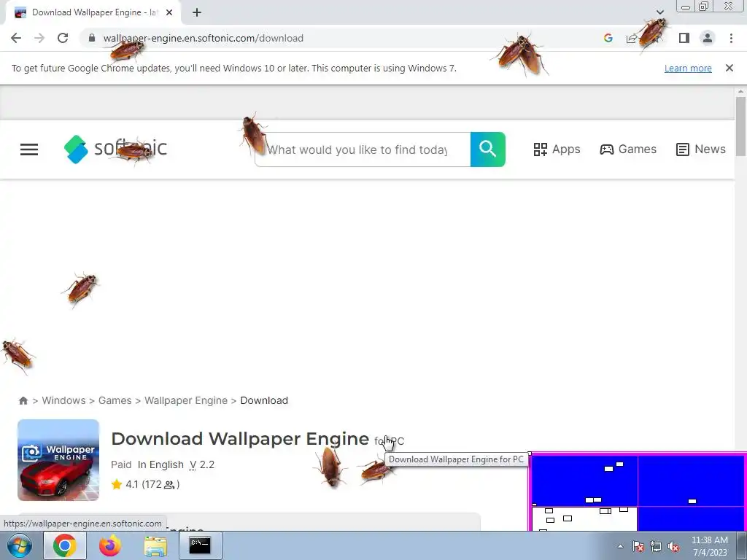747x560 pixels.
Task: Open Windows Start menu
Action: click(x=19, y=545)
